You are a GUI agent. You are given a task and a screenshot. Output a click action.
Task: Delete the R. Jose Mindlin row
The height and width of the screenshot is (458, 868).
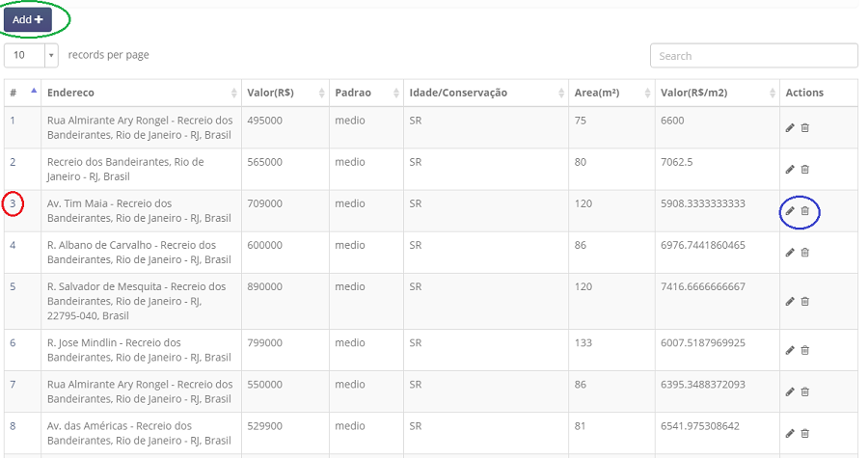point(805,350)
